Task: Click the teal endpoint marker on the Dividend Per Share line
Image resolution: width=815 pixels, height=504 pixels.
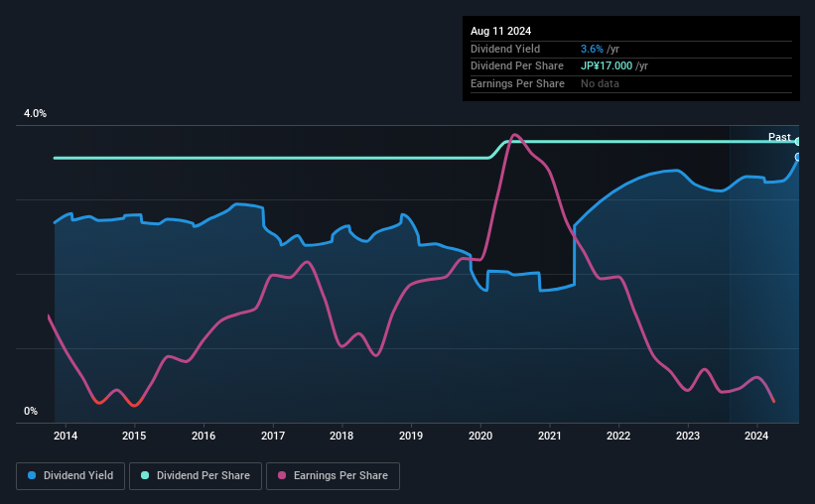Action: [x=798, y=141]
